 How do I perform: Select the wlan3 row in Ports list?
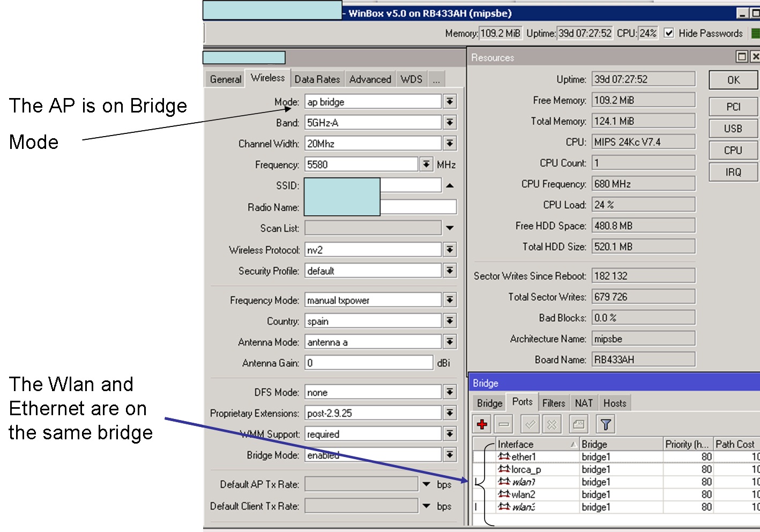click(616, 507)
